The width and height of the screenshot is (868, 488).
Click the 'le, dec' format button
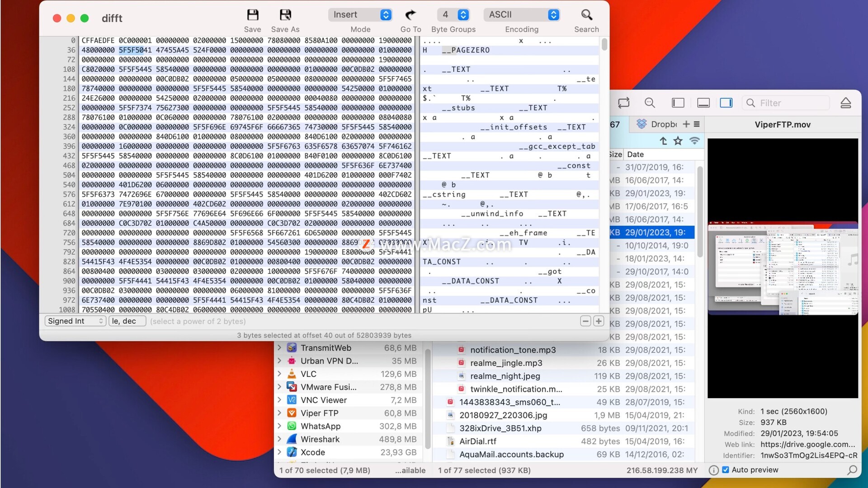coord(127,321)
